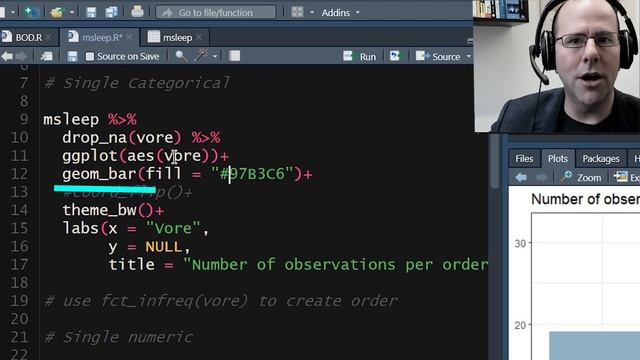Viewport: 640px width, 360px height.
Task: Open the New File dropdown arrow in the top toolbar
Action: pos(13,13)
